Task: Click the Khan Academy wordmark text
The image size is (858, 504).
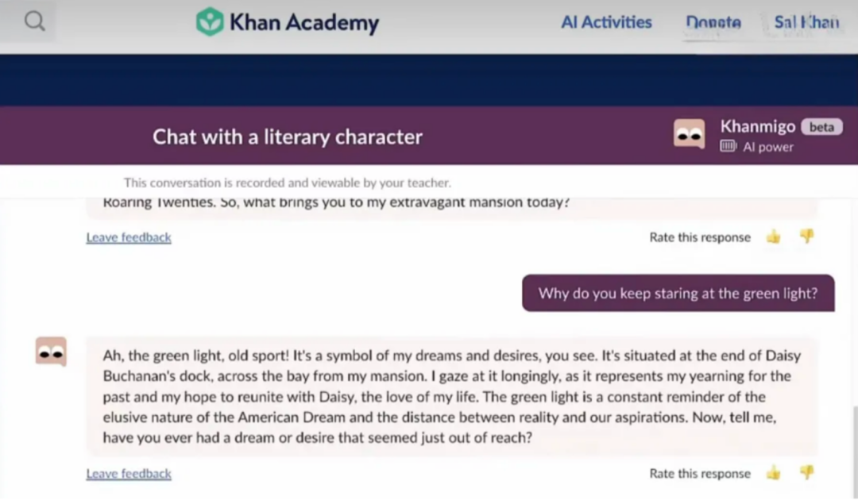Action: tap(304, 22)
